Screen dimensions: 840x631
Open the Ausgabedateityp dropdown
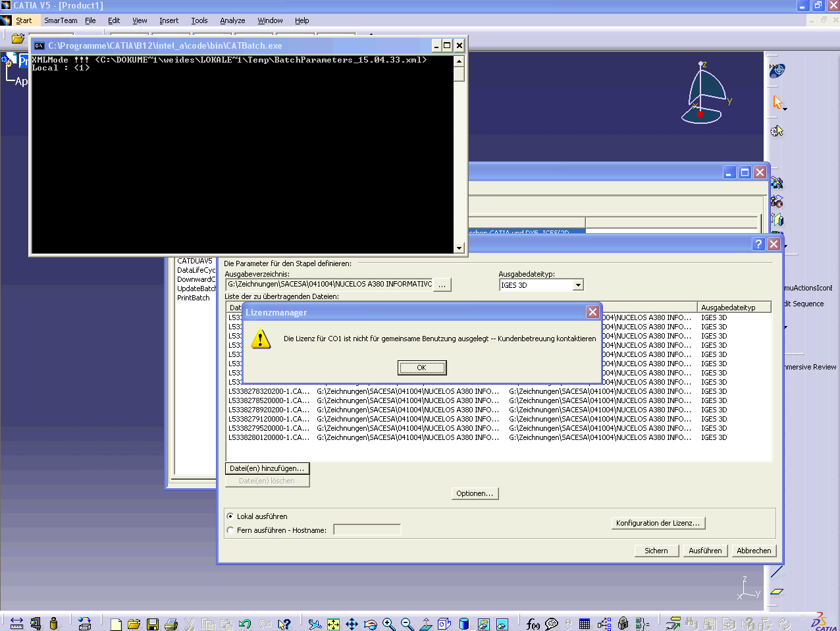click(x=577, y=285)
